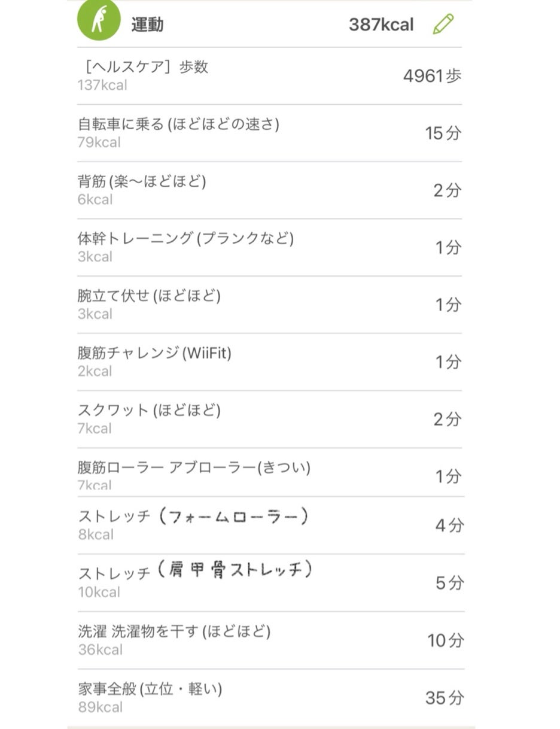Click the 137kcal steps calorie label
This screenshot has width=560, height=729.
[102, 86]
